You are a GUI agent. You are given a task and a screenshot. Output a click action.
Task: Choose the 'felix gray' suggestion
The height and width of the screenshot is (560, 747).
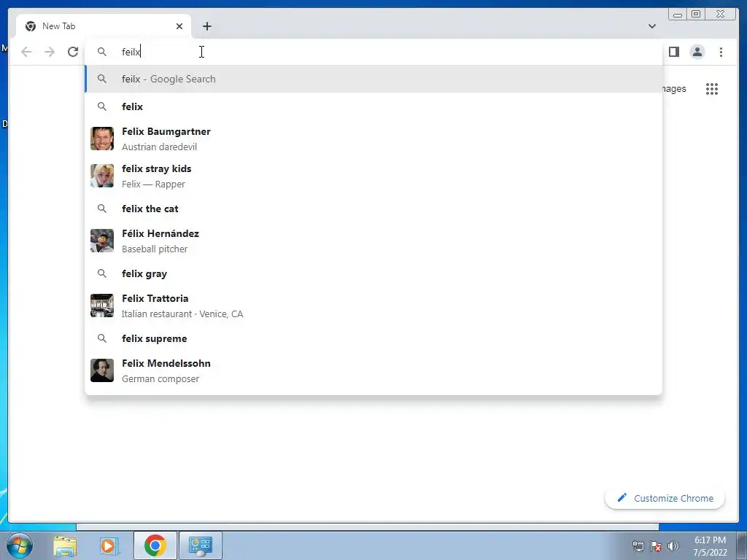(373, 273)
